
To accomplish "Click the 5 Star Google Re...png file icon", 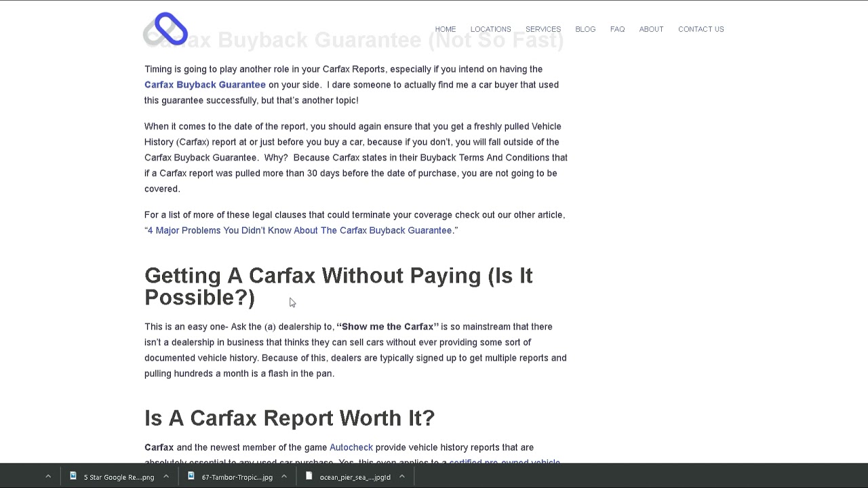I will pyautogui.click(x=73, y=476).
